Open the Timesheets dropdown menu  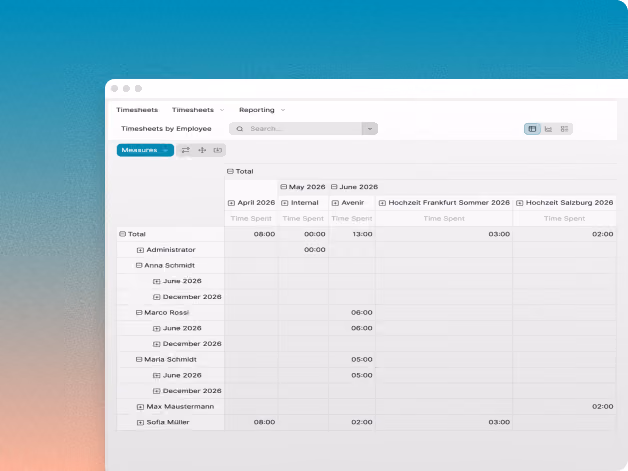(x=198, y=110)
